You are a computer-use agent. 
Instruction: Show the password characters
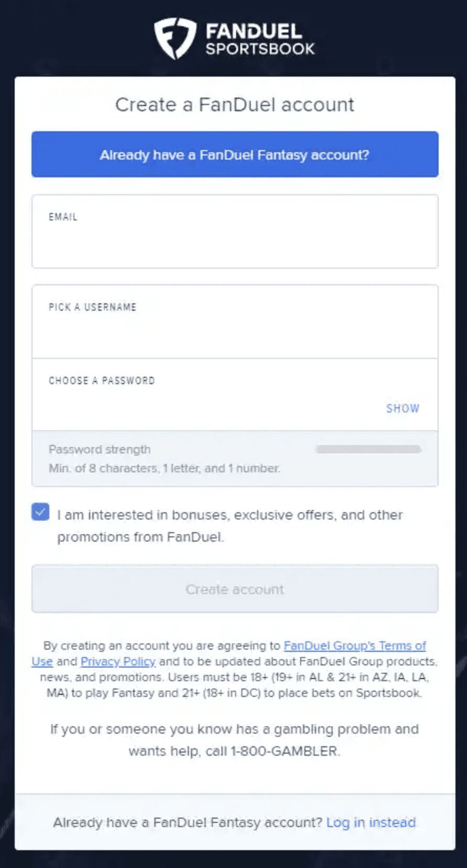pyautogui.click(x=402, y=408)
